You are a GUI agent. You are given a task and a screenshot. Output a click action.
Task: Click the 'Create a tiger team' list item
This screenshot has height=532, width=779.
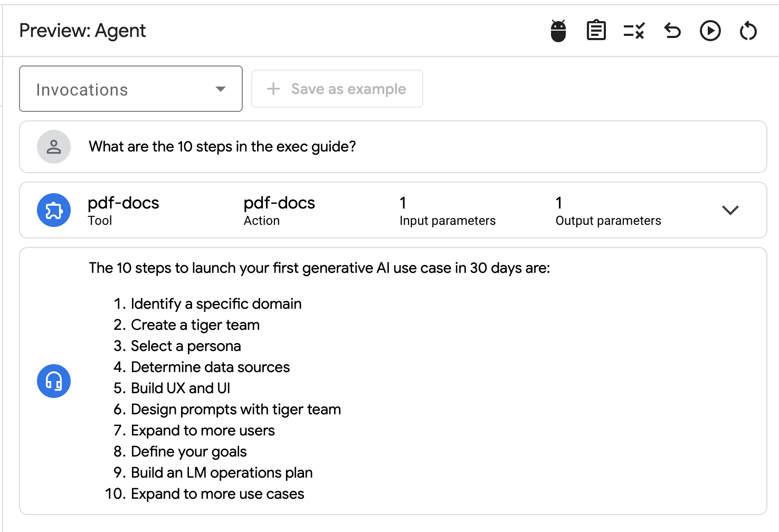[x=195, y=325]
